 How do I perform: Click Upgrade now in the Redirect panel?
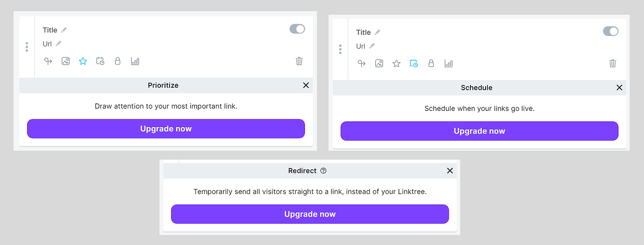tap(310, 214)
